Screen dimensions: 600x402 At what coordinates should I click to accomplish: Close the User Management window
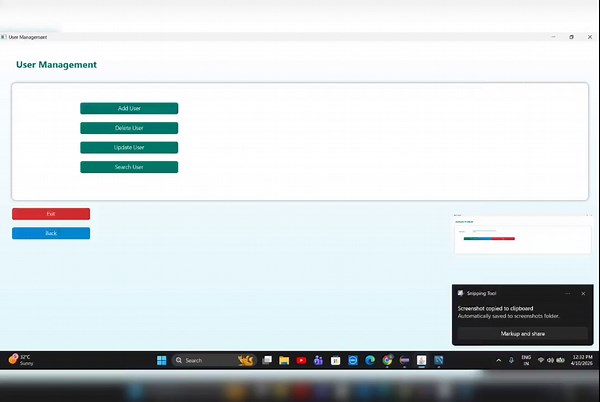coord(590,37)
